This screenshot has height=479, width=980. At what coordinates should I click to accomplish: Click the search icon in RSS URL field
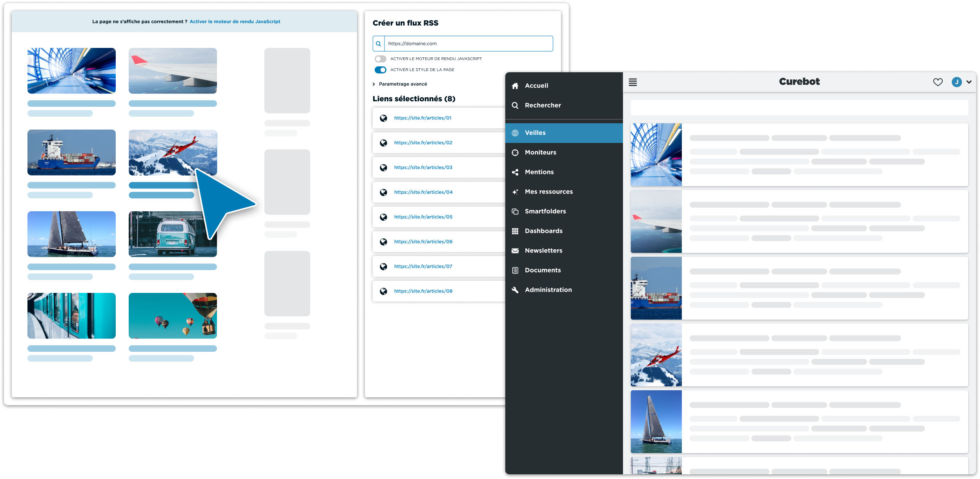379,44
